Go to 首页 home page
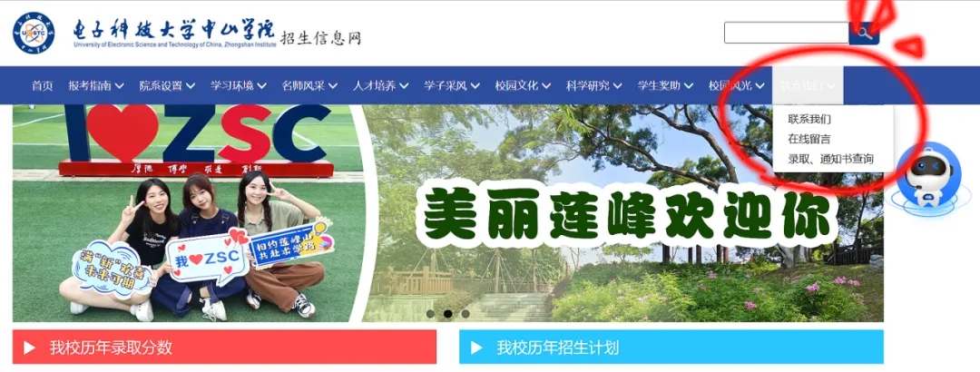 [43, 85]
